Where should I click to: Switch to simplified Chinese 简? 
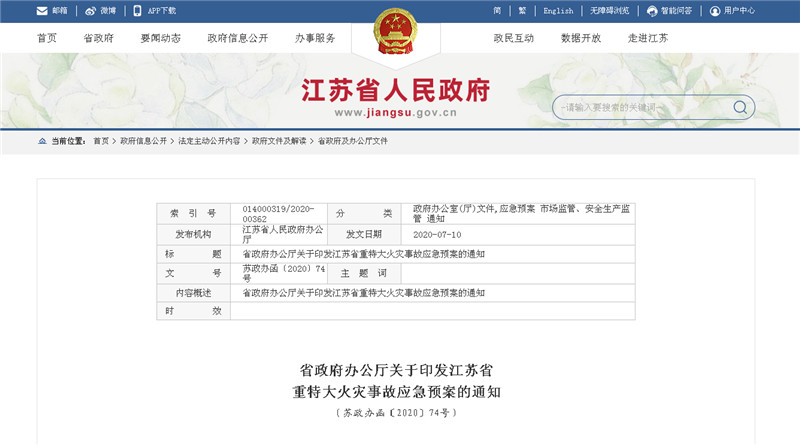(x=497, y=11)
